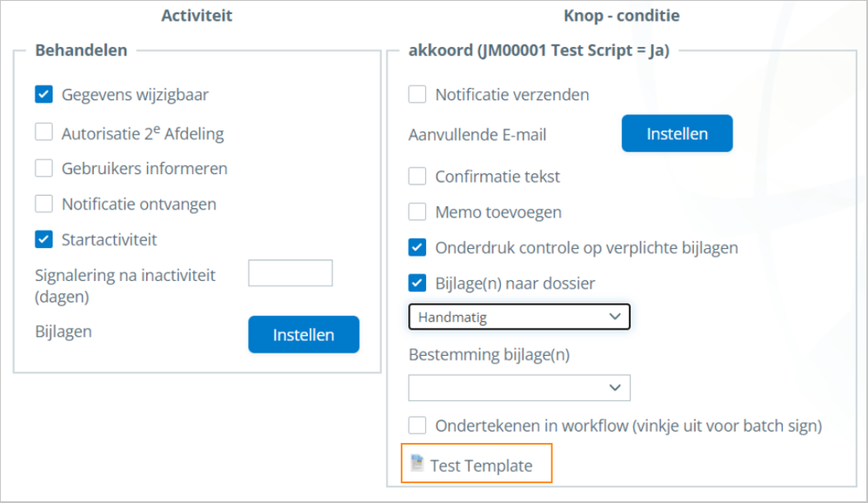Screen dimensions: 868x503
Task: Check Gebruikers informeren
Action: (x=43, y=168)
